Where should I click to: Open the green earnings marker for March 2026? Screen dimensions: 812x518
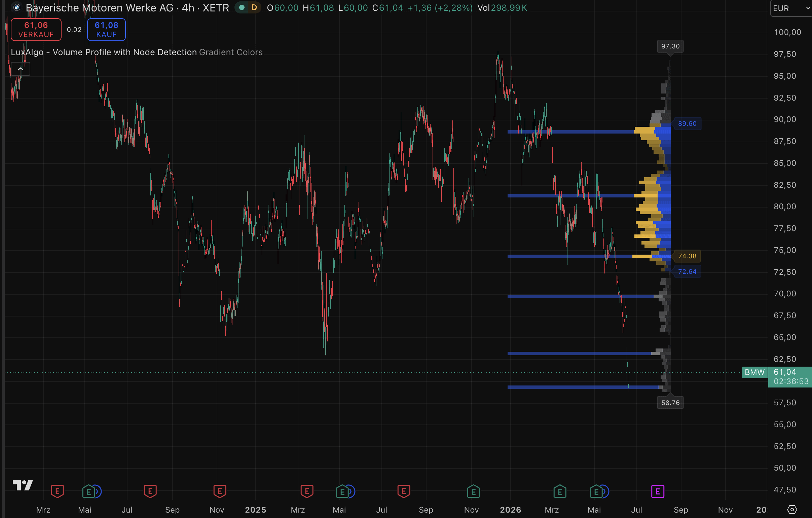pos(560,491)
